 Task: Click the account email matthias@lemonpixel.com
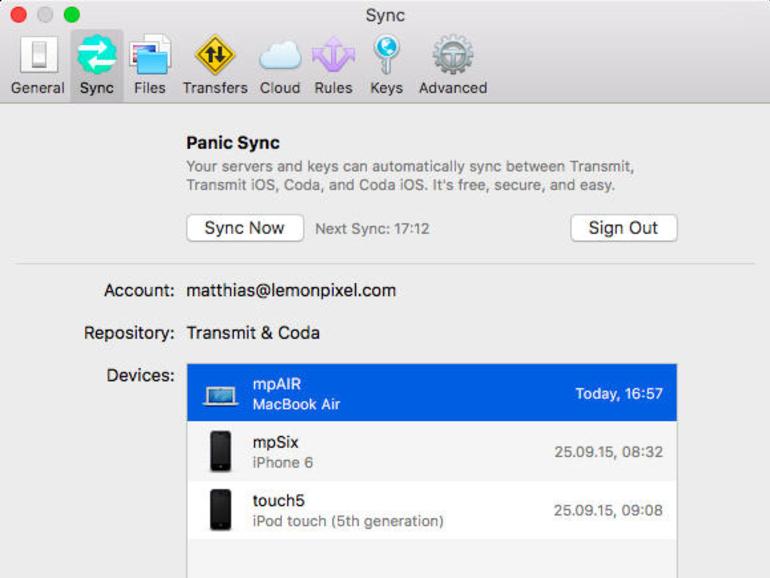[x=291, y=290]
